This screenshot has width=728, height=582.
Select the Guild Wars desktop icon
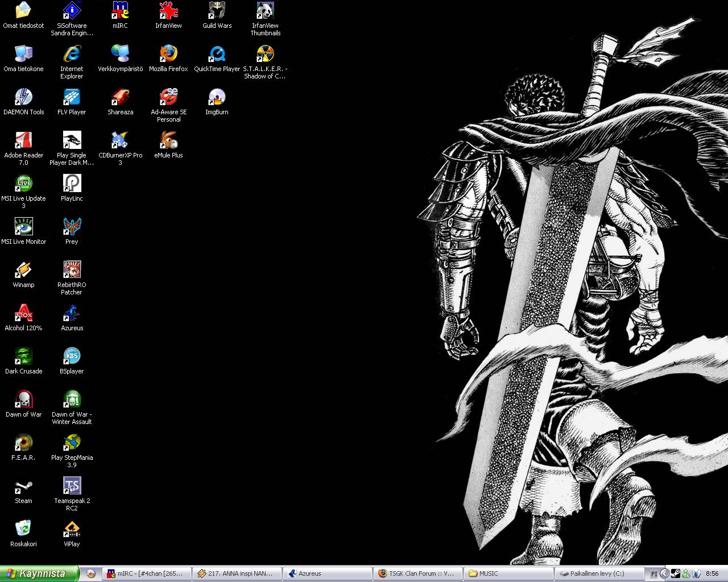pyautogui.click(x=216, y=11)
